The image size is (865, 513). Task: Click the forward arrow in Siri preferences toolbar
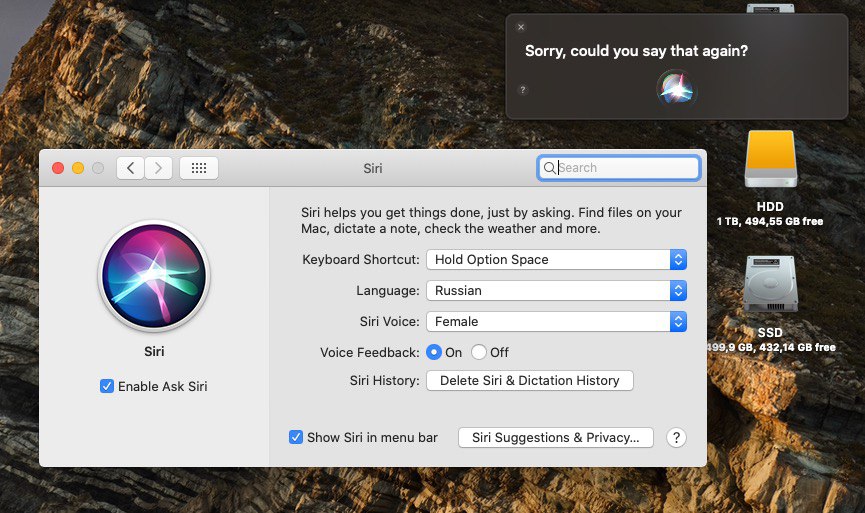pyautogui.click(x=158, y=168)
